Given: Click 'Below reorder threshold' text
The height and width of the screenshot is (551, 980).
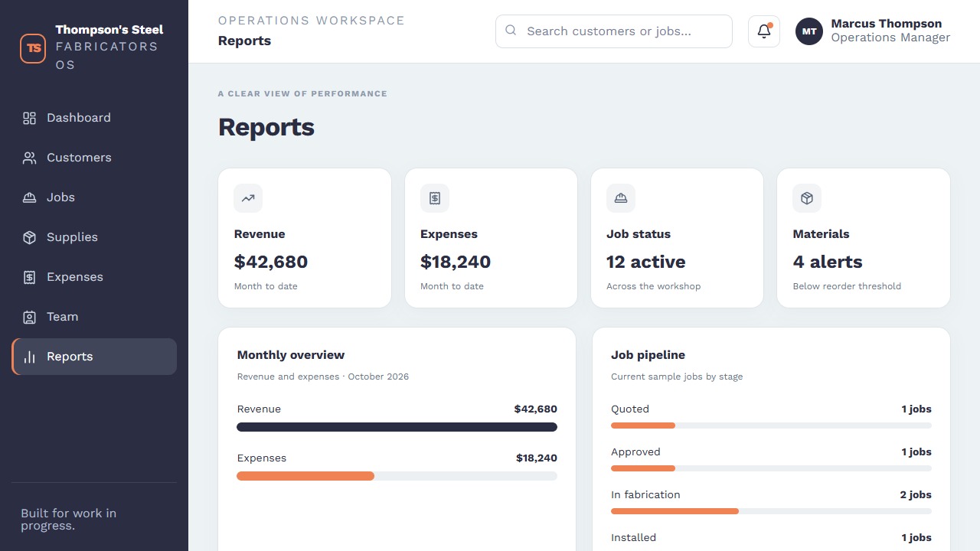Looking at the screenshot, I should coord(847,286).
